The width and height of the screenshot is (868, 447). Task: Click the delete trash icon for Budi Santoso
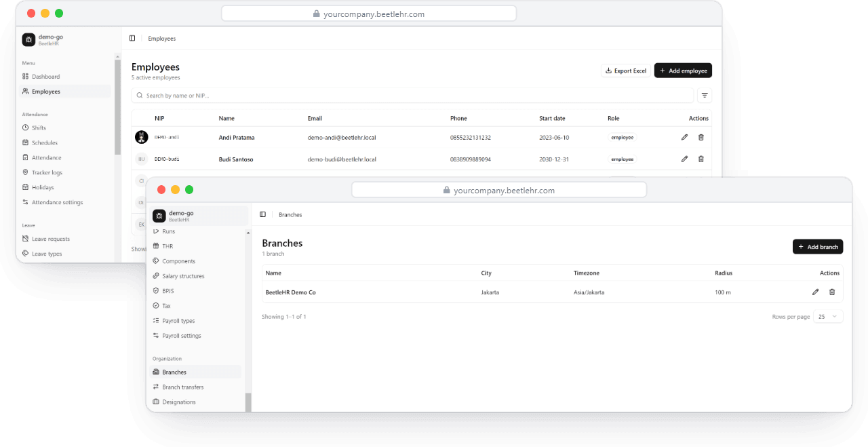(x=701, y=159)
